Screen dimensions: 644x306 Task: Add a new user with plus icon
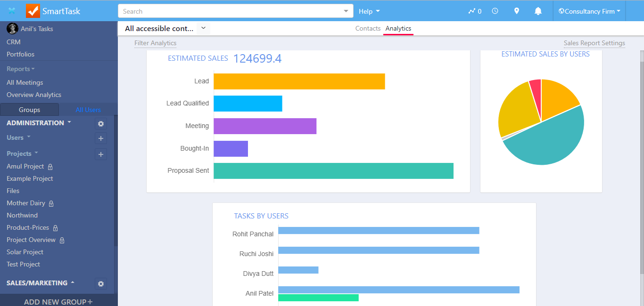pyautogui.click(x=100, y=138)
